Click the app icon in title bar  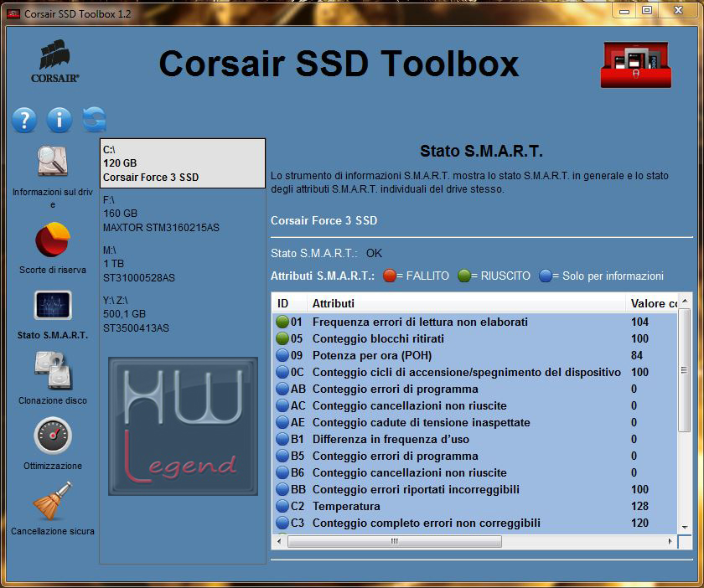pos(13,14)
